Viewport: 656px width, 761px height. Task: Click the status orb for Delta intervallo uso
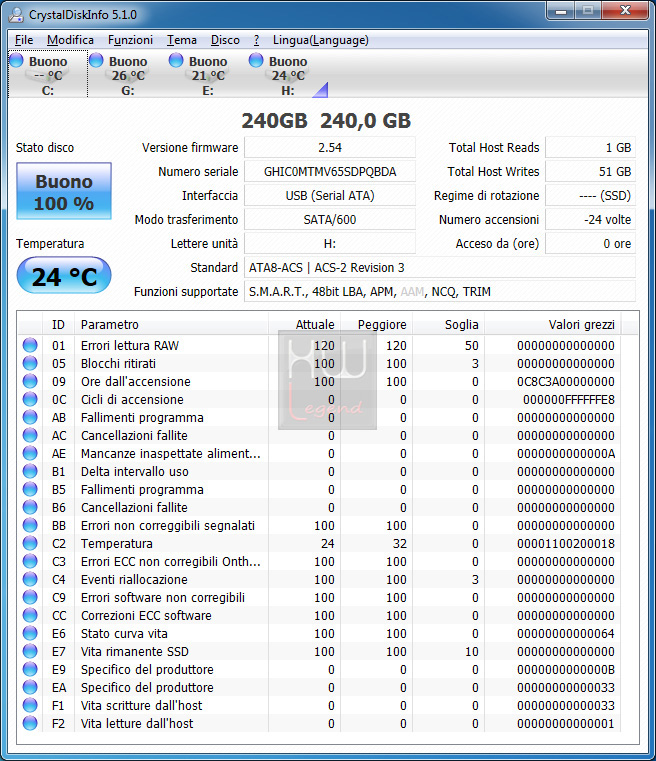(x=30, y=471)
